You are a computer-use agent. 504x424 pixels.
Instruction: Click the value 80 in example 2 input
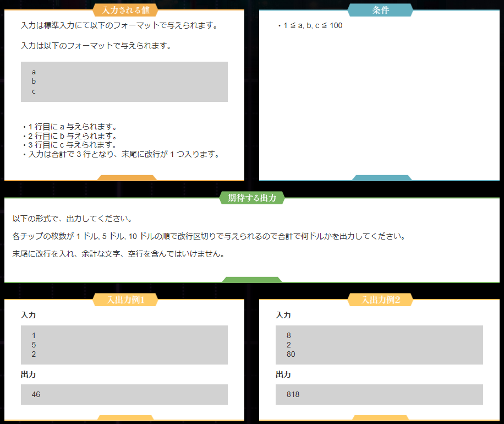[291, 354]
